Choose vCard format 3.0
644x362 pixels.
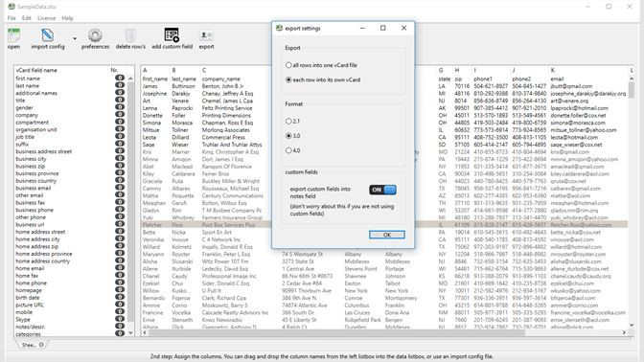pyautogui.click(x=292, y=136)
